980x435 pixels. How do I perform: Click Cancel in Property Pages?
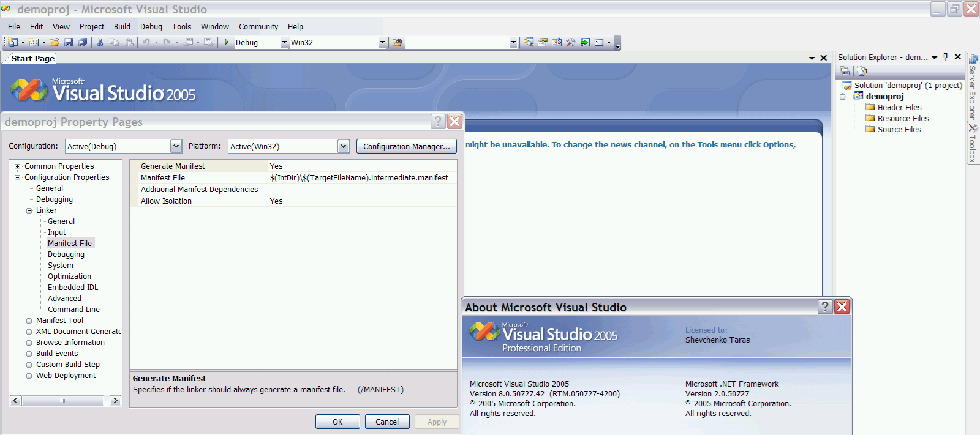[x=387, y=422]
